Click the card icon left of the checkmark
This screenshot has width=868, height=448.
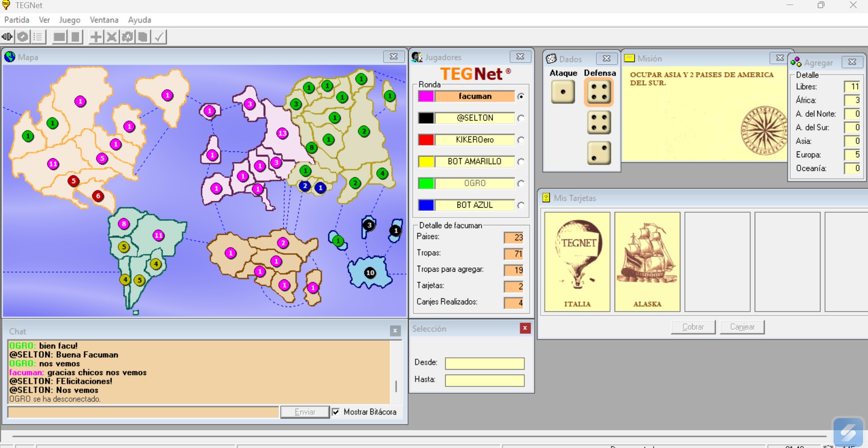click(143, 37)
